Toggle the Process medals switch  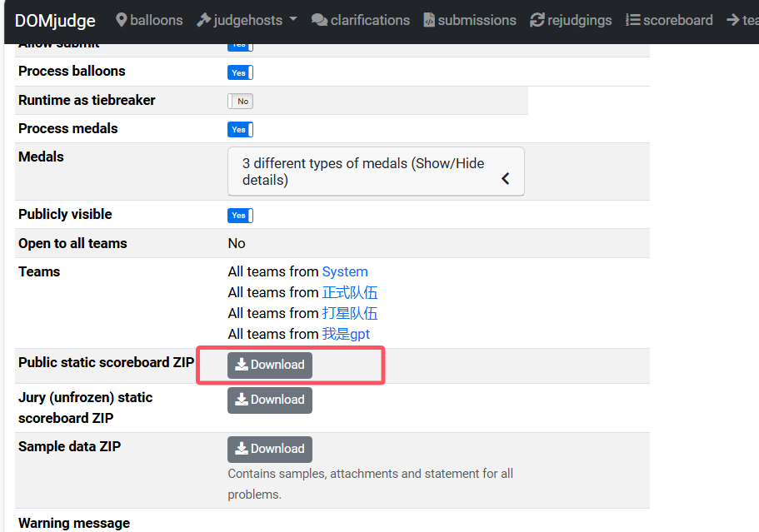[x=240, y=129]
